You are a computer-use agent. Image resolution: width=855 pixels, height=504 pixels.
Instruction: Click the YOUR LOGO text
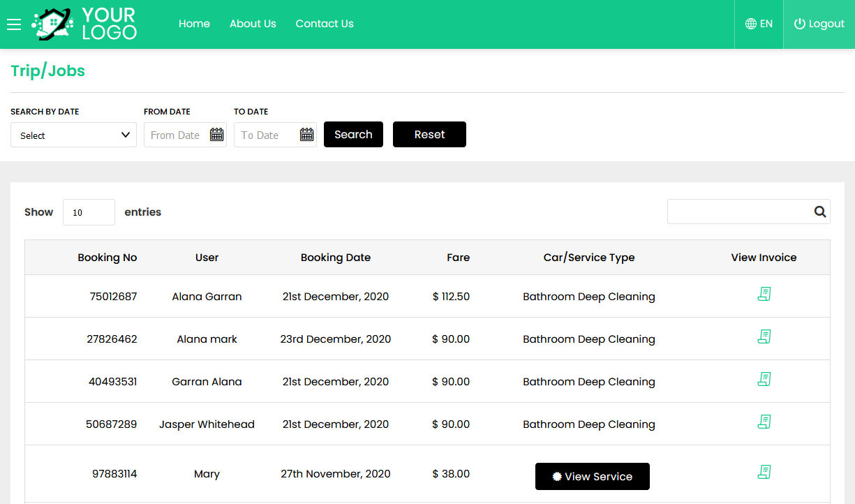point(110,24)
